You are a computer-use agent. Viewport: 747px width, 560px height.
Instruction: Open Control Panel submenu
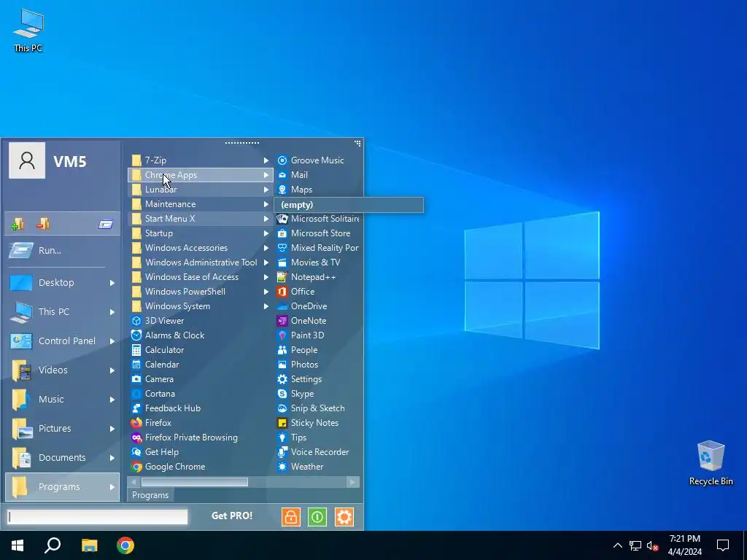click(x=62, y=341)
